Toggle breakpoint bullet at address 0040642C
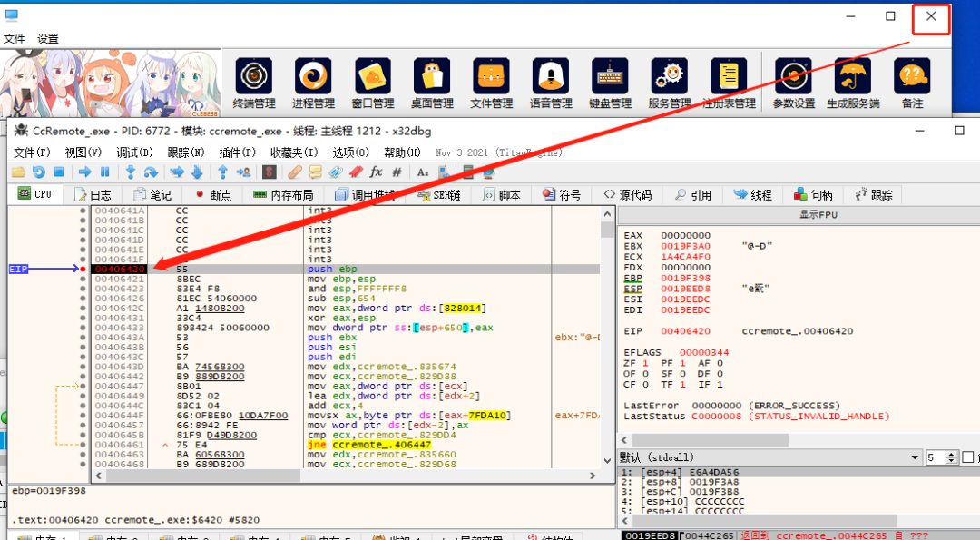 (83, 309)
